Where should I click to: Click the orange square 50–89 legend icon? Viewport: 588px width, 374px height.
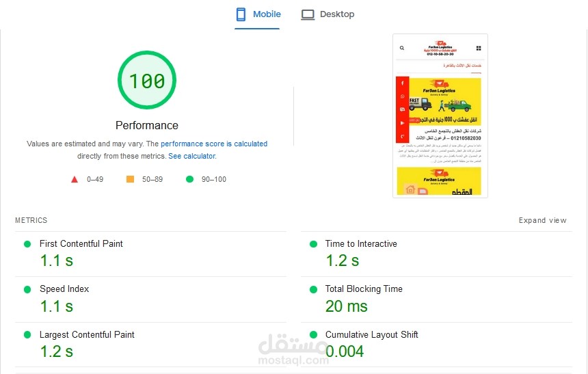130,179
